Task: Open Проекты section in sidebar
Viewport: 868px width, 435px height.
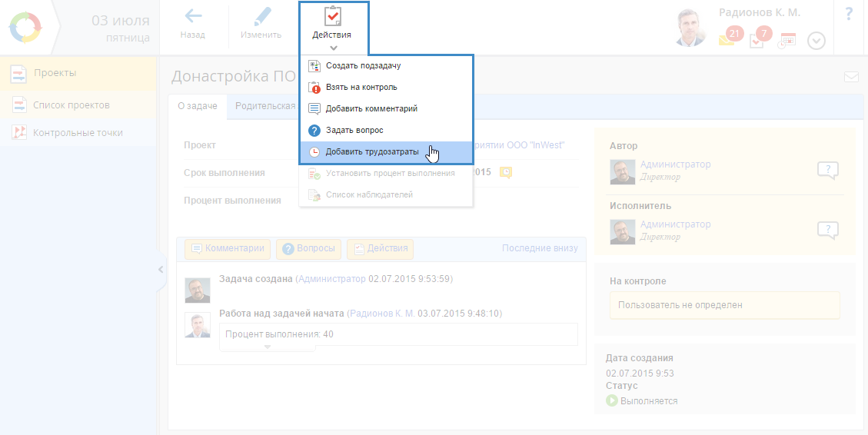Action: coord(78,73)
